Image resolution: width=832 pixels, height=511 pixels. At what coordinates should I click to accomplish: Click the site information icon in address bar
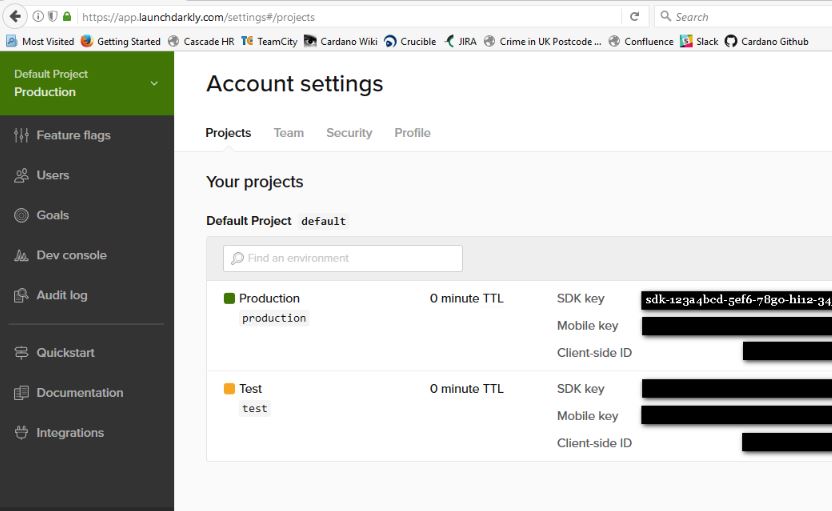38,16
